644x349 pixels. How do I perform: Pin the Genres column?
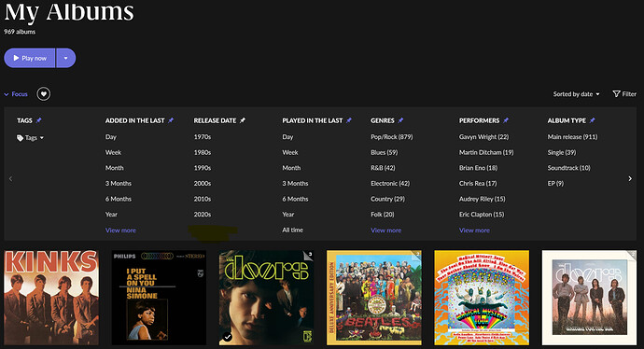400,120
